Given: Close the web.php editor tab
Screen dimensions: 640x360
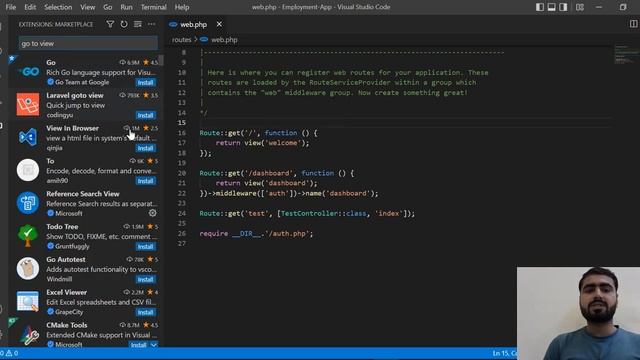Looking at the screenshot, I should click(219, 24).
